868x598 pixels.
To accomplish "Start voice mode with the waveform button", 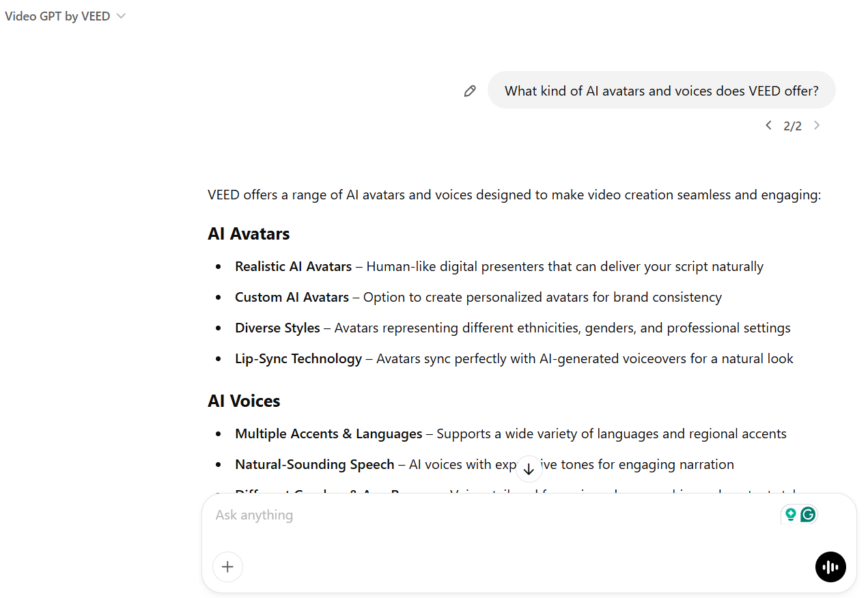I will click(830, 567).
